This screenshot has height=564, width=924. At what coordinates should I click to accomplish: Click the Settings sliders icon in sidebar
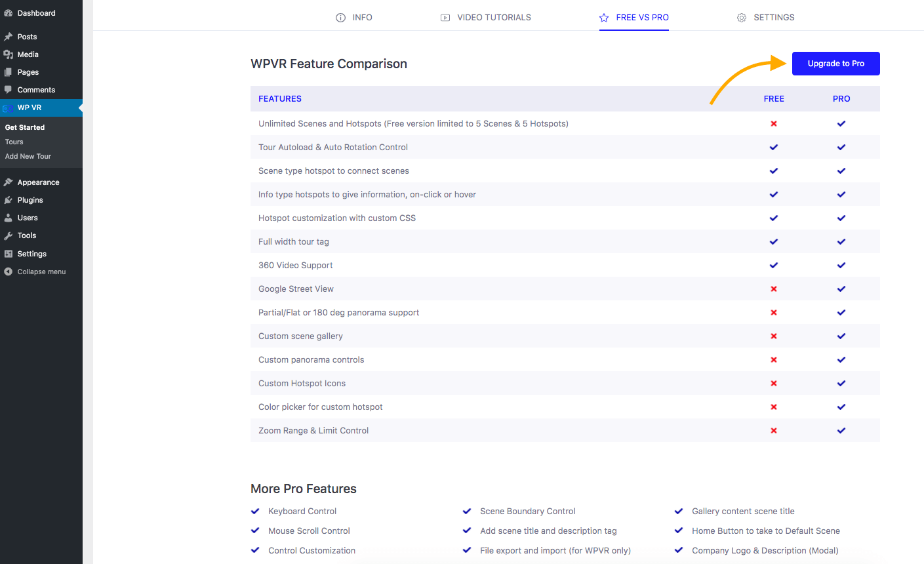[x=9, y=254]
